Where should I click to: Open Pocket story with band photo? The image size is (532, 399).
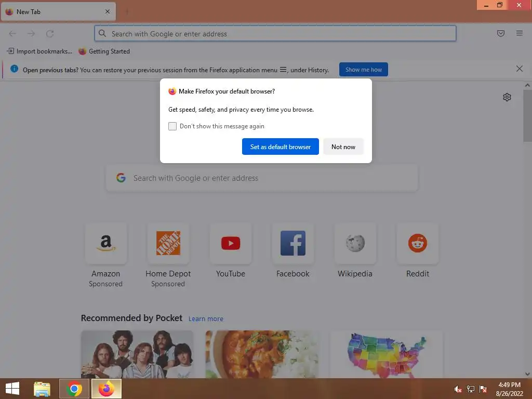click(x=137, y=354)
